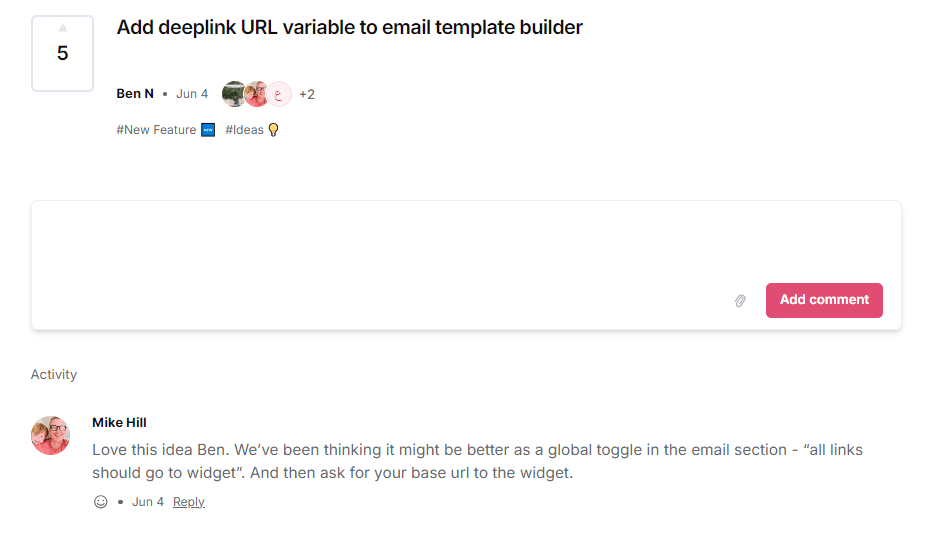Image resolution: width=941 pixels, height=538 pixels.
Task: Show the +2 additional voters
Action: (x=307, y=94)
